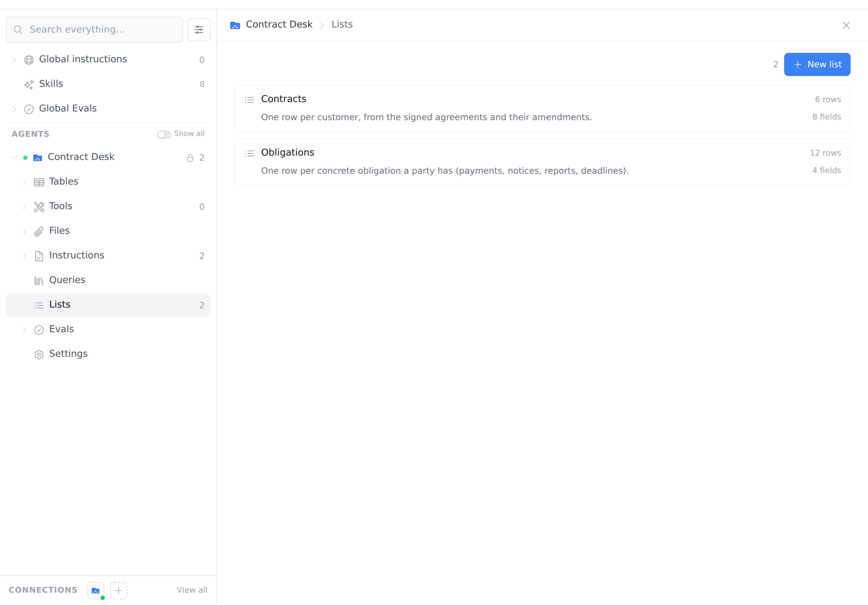Open Queries in the sidebar
Screen dimensions: 868x605
tap(108, 280)
